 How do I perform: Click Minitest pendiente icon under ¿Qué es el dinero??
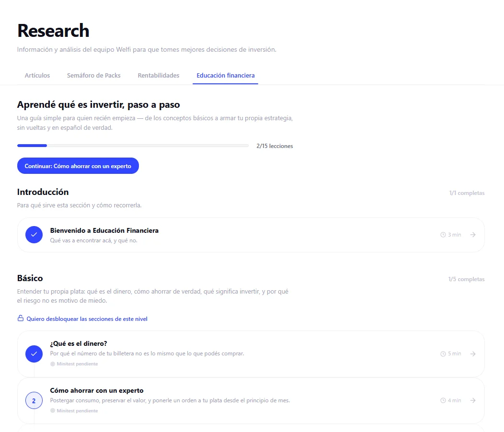[x=53, y=364]
